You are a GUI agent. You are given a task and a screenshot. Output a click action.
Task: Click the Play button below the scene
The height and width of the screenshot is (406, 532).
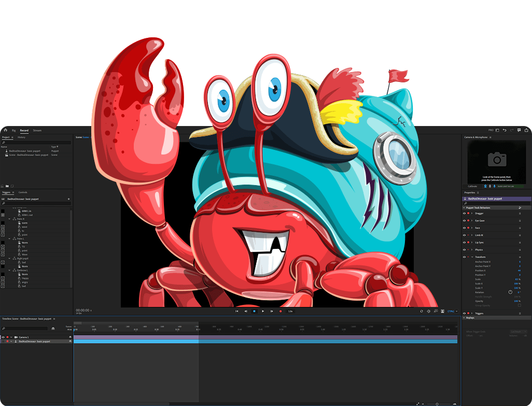coord(263,311)
